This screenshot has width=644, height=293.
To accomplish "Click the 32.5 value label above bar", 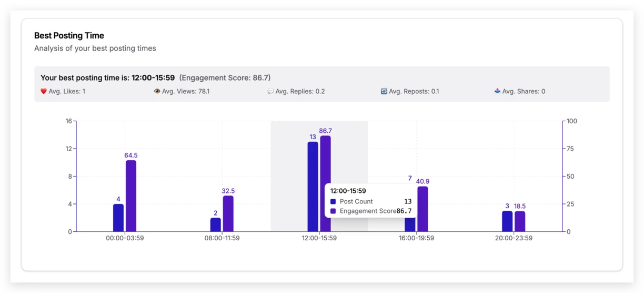I will [228, 191].
